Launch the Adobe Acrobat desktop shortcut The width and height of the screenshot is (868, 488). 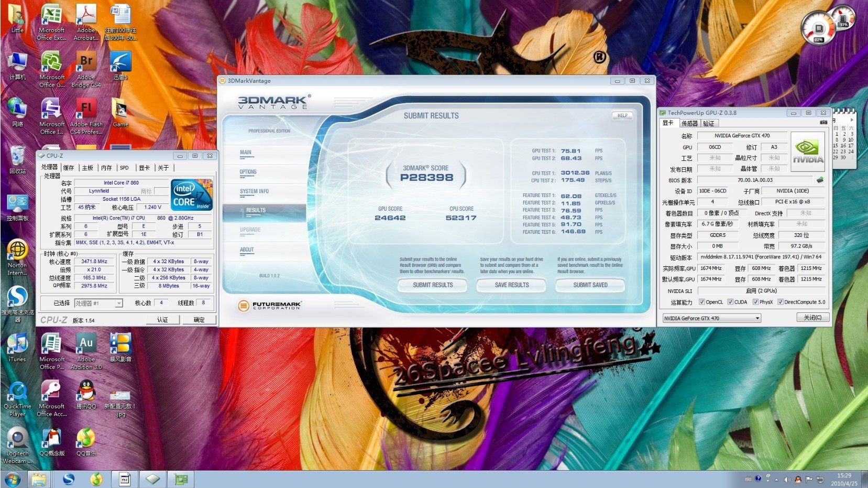coord(86,22)
